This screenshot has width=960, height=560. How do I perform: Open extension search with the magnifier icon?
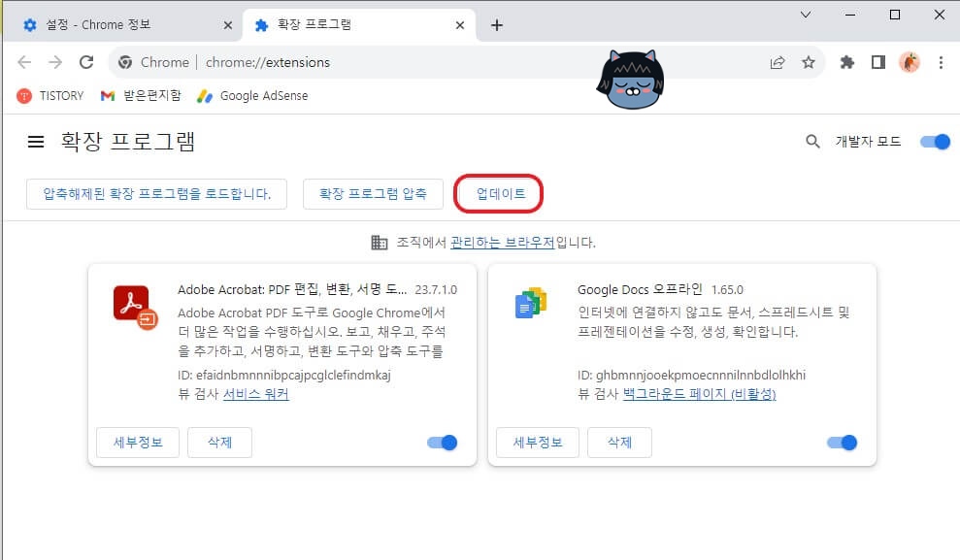tap(811, 141)
